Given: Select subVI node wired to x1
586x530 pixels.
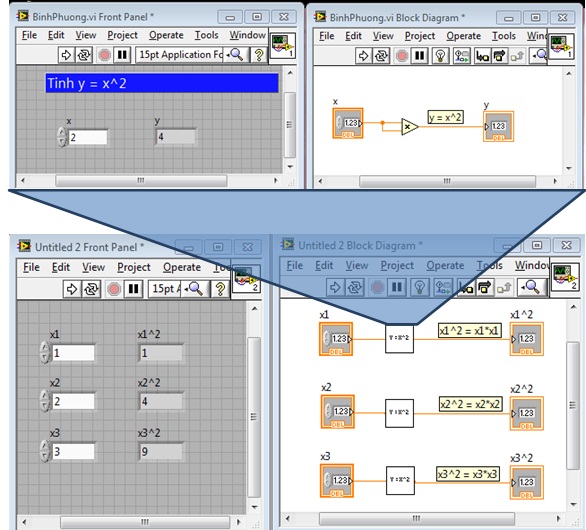Looking at the screenshot, I should click(x=400, y=338).
